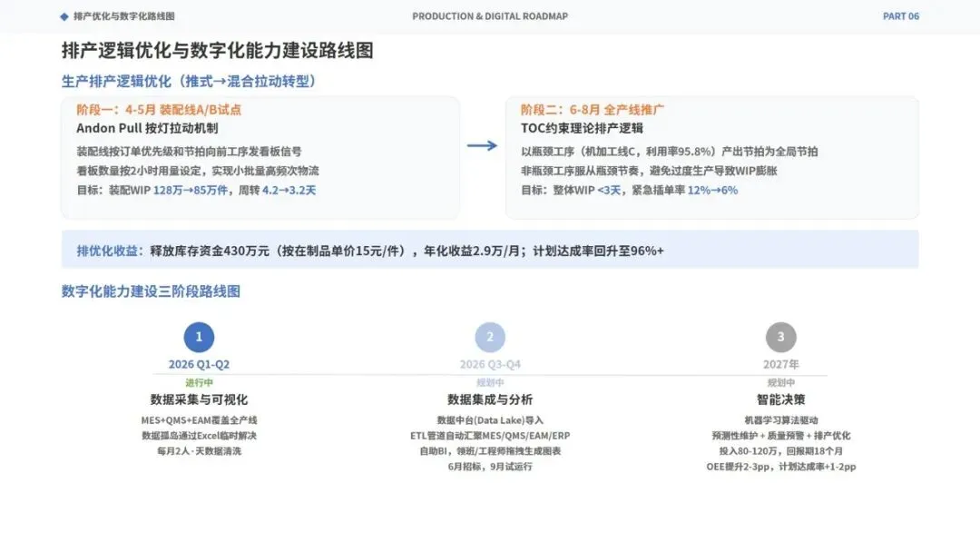Select roadmap step circle number 2
Viewport: 980px width, 552px height.
tap(490, 337)
